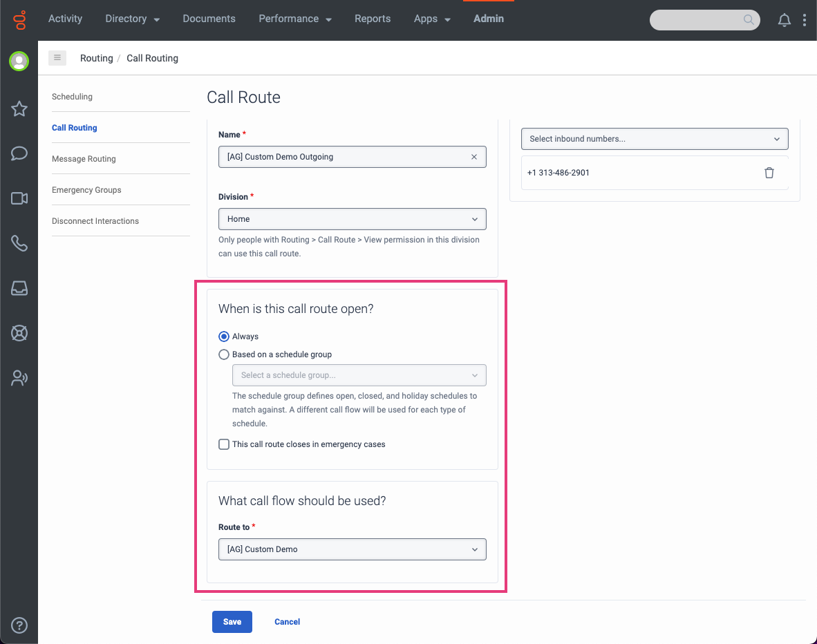Select Based on a schedule group option
Image resolution: width=817 pixels, height=644 pixels.
coord(224,354)
